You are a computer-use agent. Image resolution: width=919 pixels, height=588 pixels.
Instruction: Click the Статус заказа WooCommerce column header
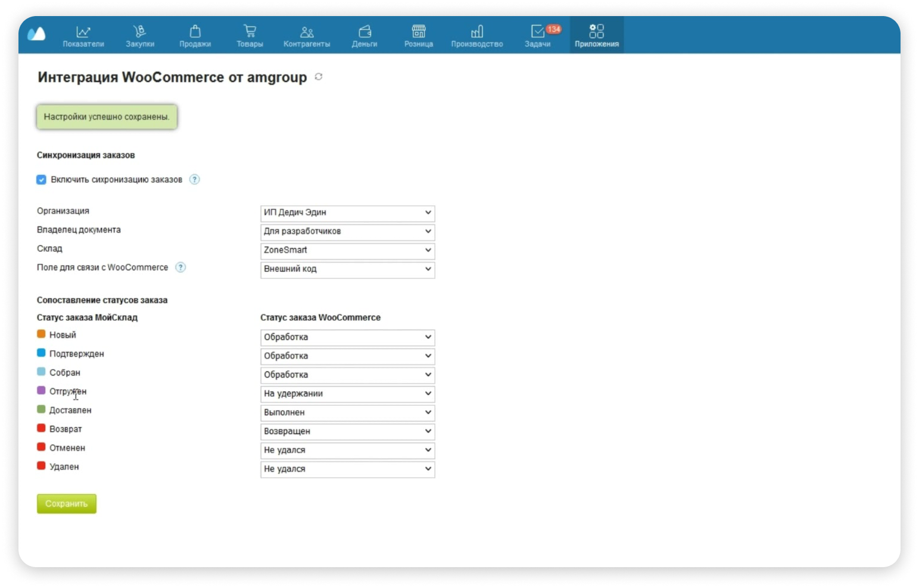[x=320, y=317]
